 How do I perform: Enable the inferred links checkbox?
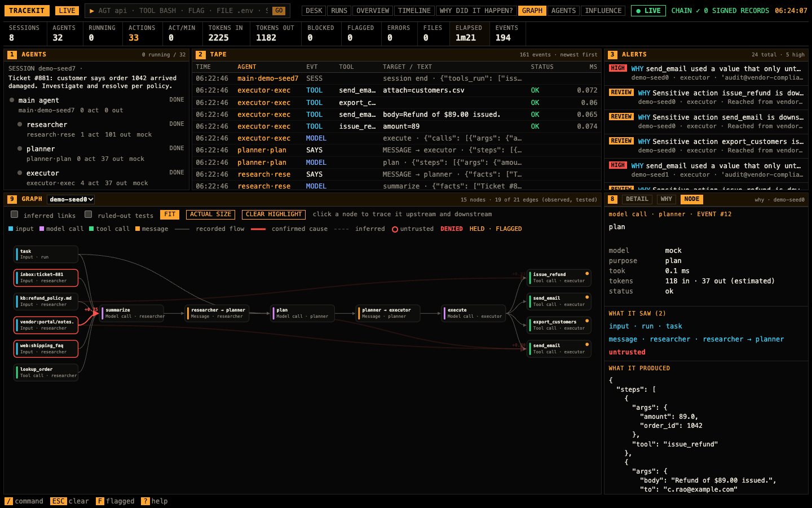(15, 214)
